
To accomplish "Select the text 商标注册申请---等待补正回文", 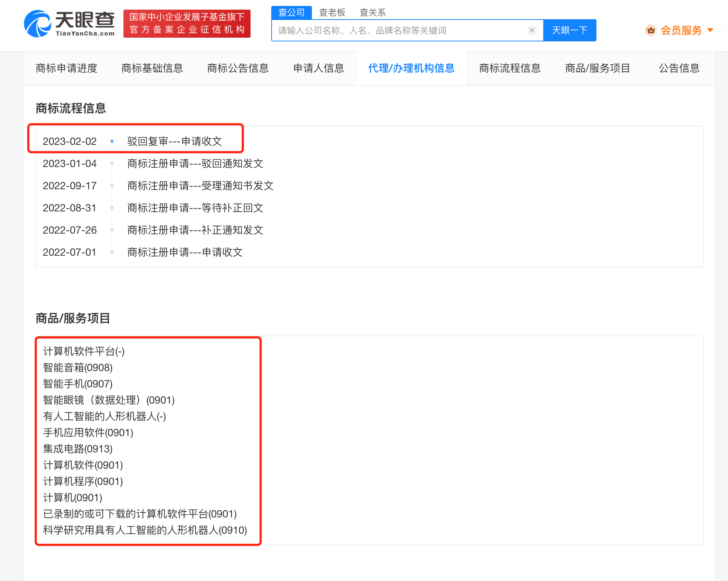I will point(195,208).
